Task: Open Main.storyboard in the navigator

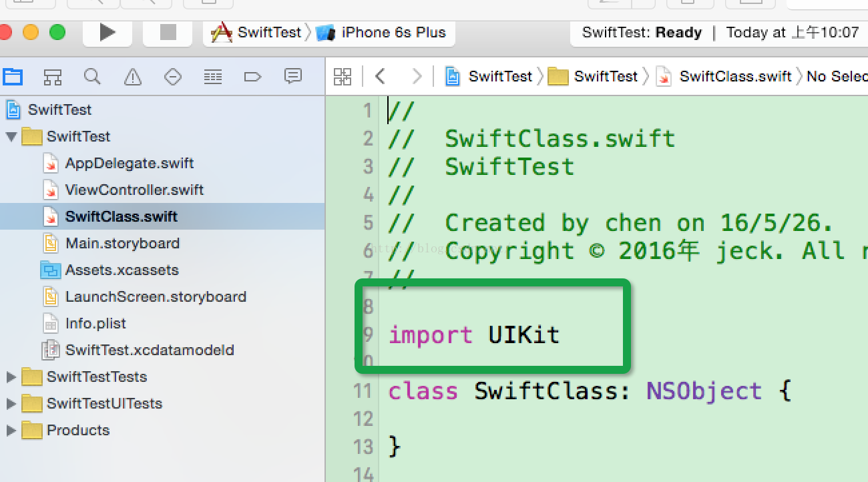Action: pyautogui.click(x=162, y=243)
